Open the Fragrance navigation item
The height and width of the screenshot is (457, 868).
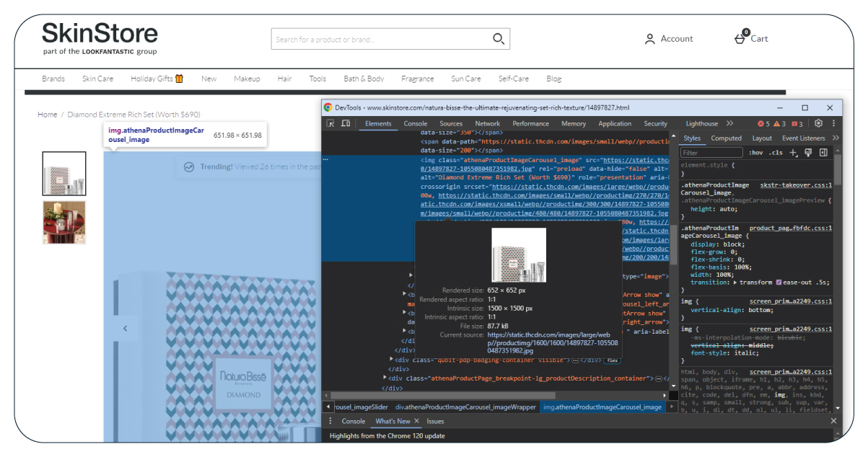(x=418, y=79)
